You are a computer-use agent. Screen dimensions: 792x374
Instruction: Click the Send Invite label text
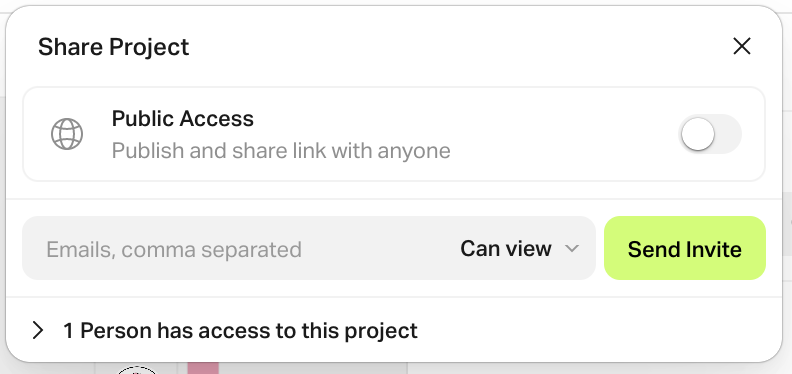685,249
